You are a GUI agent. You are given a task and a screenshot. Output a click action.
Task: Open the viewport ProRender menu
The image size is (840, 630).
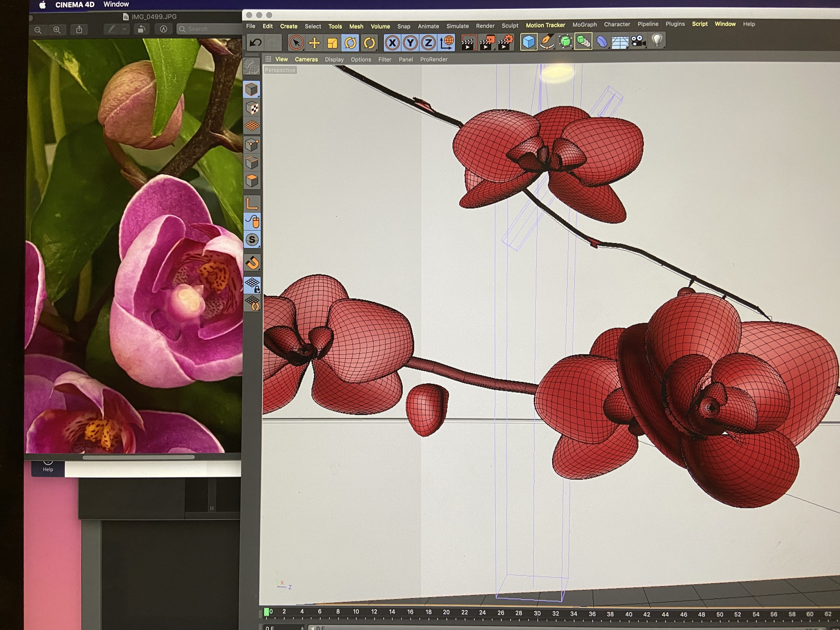[x=434, y=60]
